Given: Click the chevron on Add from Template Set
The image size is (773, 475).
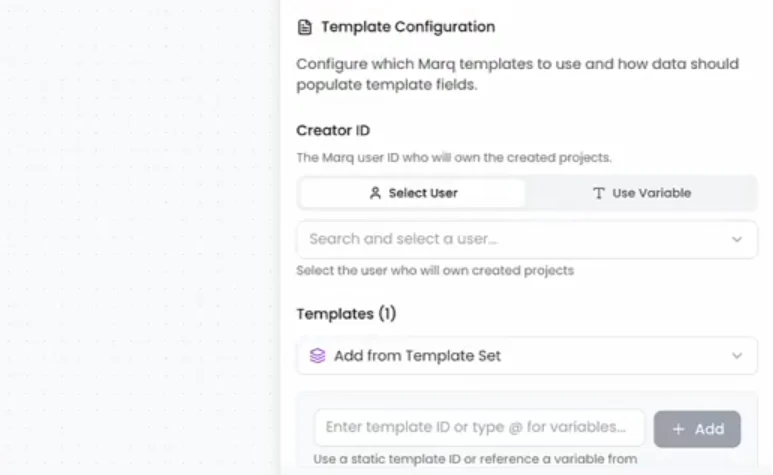Looking at the screenshot, I should pyautogui.click(x=737, y=356).
